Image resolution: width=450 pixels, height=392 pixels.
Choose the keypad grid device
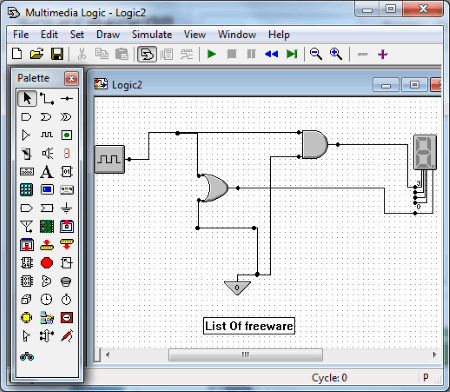(x=27, y=190)
